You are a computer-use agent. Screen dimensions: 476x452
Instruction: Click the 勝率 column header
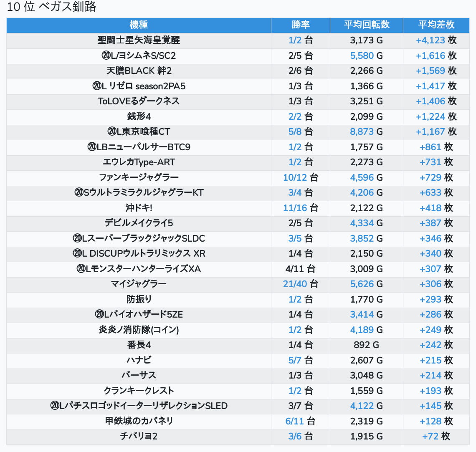pyautogui.click(x=301, y=25)
